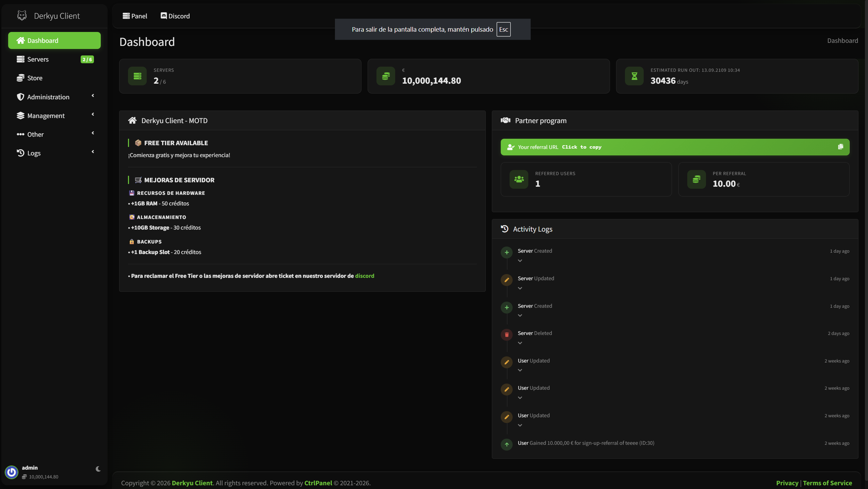Click the handshake Partner program icon
The image size is (868, 489).
click(505, 120)
